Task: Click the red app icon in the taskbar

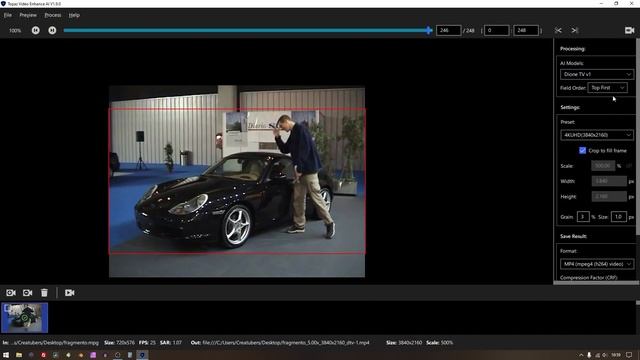Action: pos(43,355)
